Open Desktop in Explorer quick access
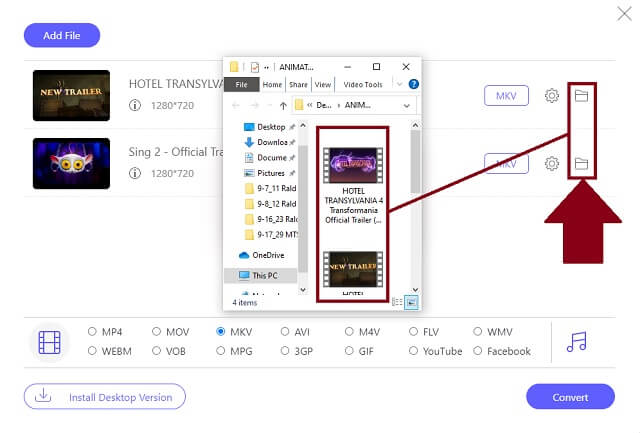Image resolution: width=640 pixels, height=433 pixels. tap(269, 127)
